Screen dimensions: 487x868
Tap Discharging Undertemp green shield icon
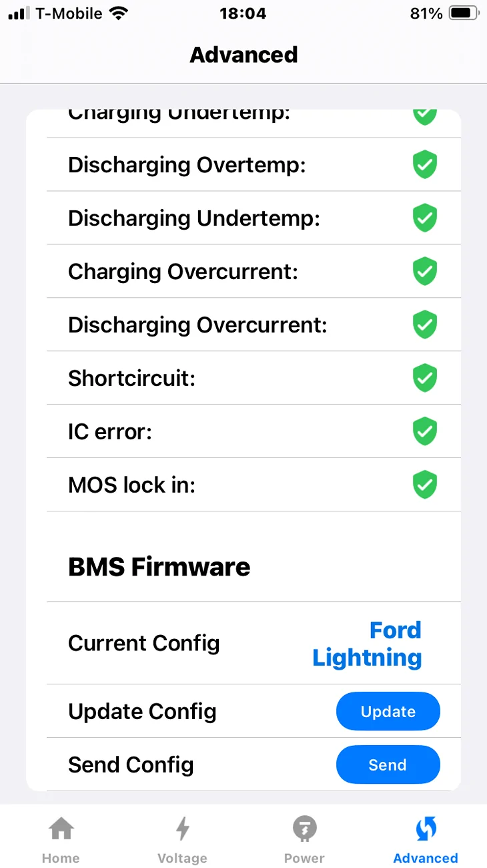pos(425,218)
